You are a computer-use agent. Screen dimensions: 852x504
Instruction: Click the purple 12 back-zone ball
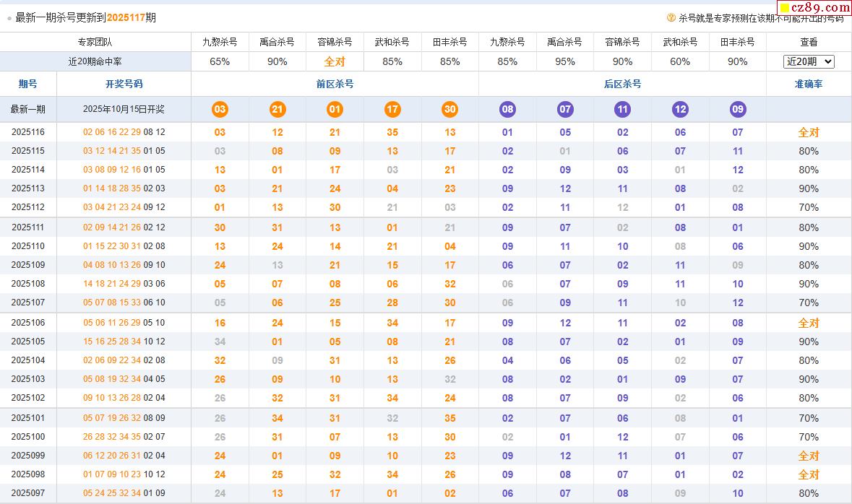(x=680, y=110)
